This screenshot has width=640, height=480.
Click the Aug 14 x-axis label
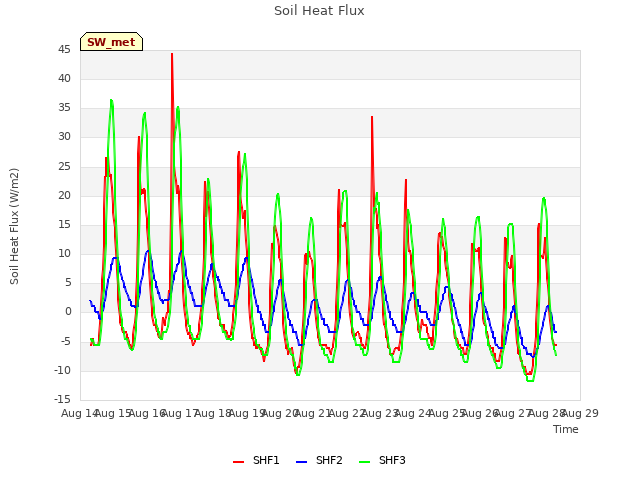tap(79, 413)
